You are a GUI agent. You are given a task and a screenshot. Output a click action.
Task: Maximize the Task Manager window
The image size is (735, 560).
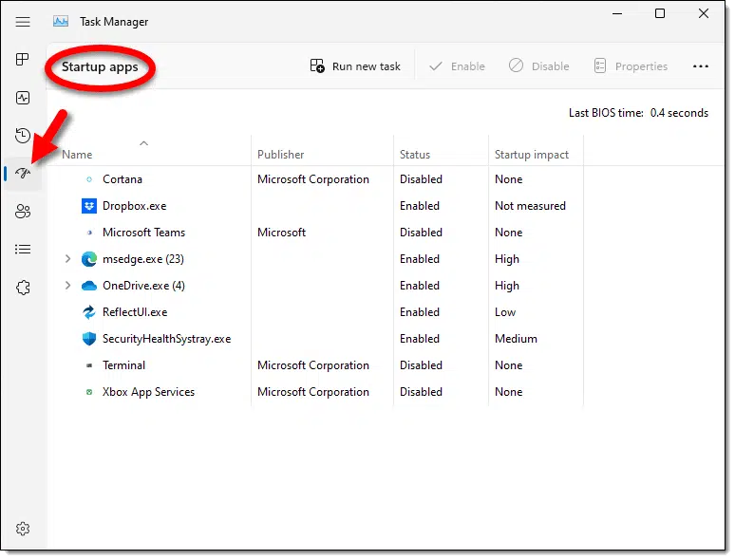coord(660,13)
